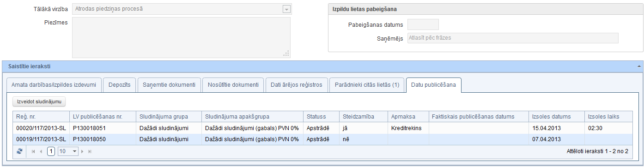The width and height of the screenshot is (644, 167).
Task: Refresh the publications grid
Action: pos(20,151)
